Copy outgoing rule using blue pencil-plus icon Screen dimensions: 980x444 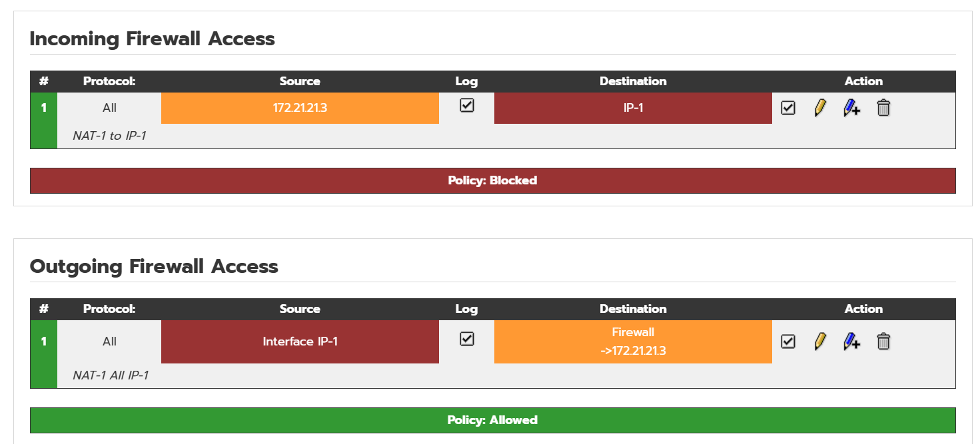851,341
